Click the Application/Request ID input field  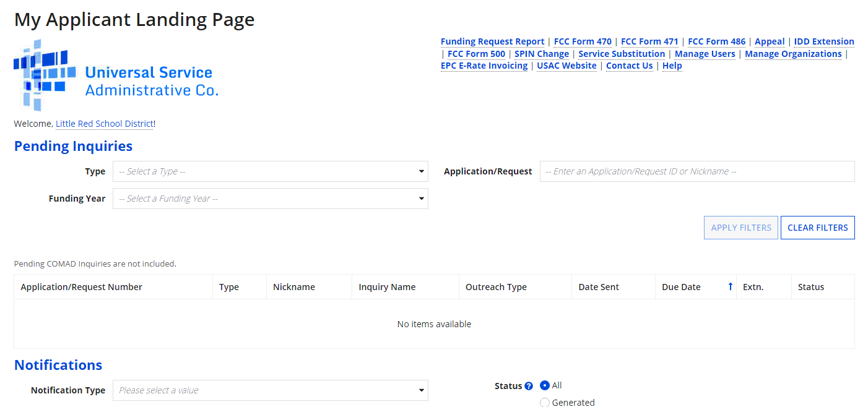(697, 171)
